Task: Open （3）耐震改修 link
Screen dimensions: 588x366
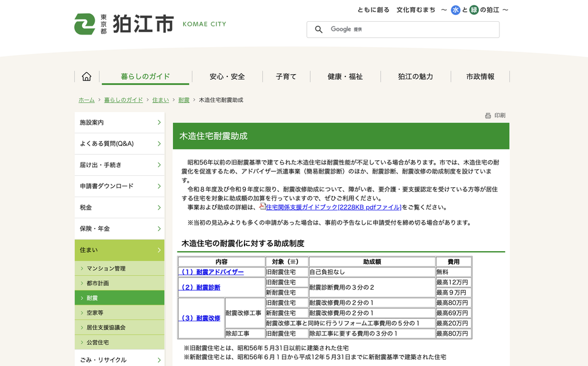Action: 199,318
